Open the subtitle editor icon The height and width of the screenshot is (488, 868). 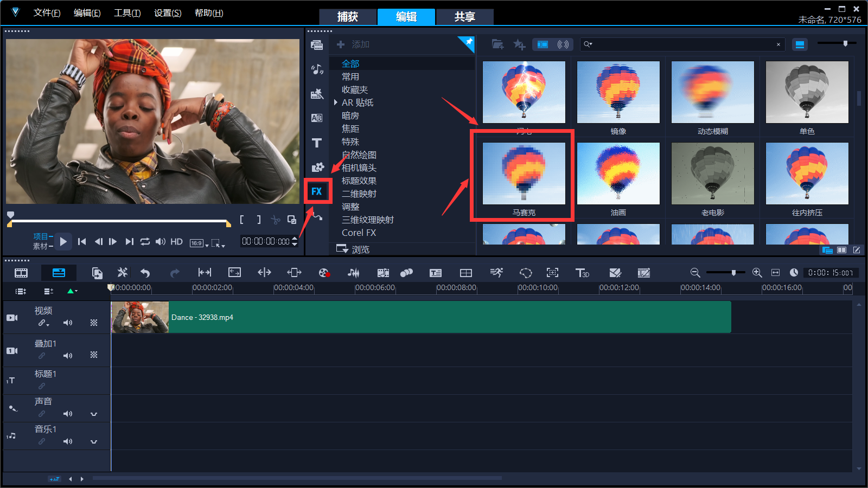[x=436, y=273]
